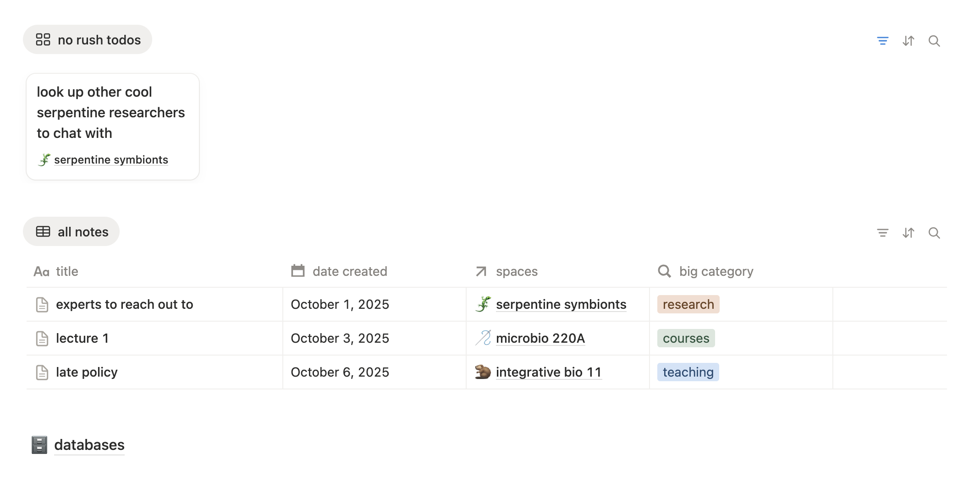Image resolution: width=980 pixels, height=482 pixels.
Task: Click the search icon next to all notes
Action: coord(934,233)
